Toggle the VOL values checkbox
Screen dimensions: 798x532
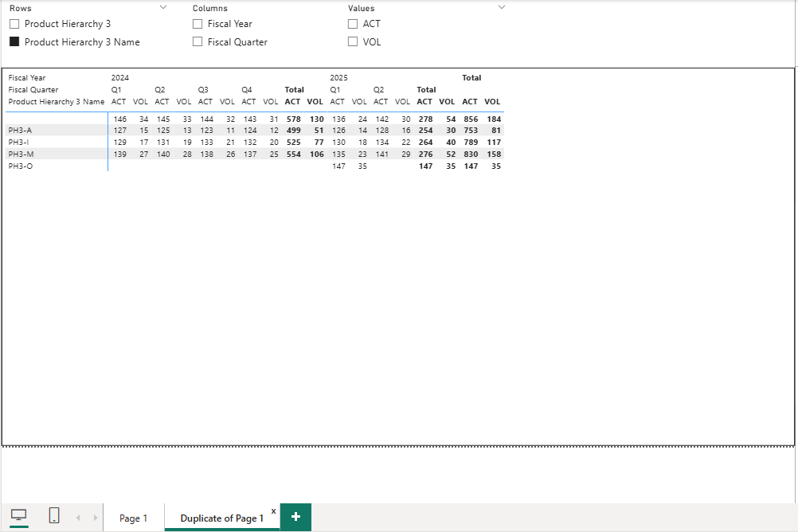353,41
